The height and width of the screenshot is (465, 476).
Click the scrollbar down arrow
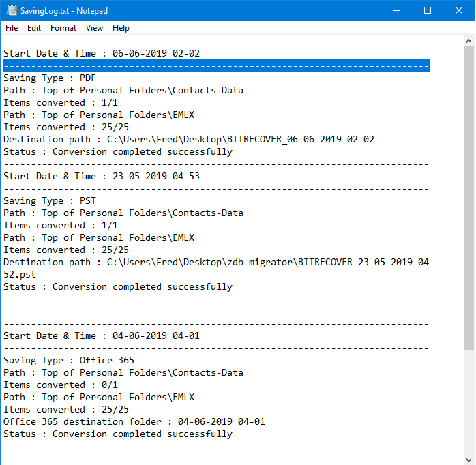pyautogui.click(x=468, y=460)
